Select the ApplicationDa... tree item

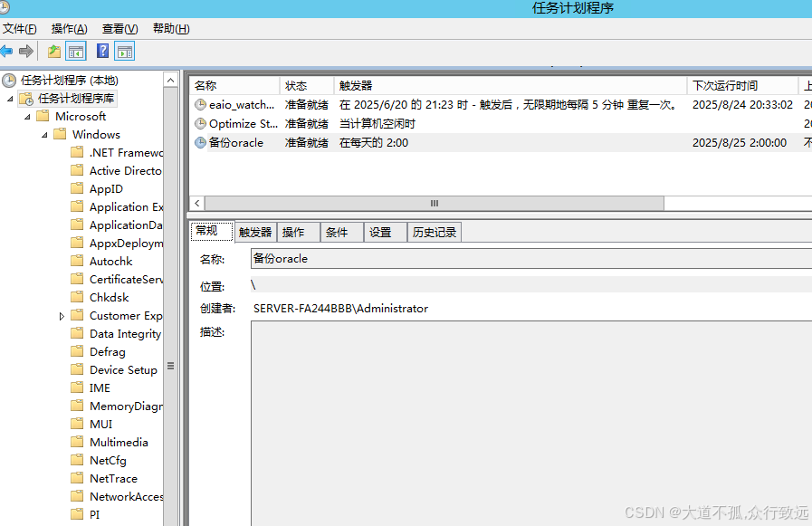(126, 225)
